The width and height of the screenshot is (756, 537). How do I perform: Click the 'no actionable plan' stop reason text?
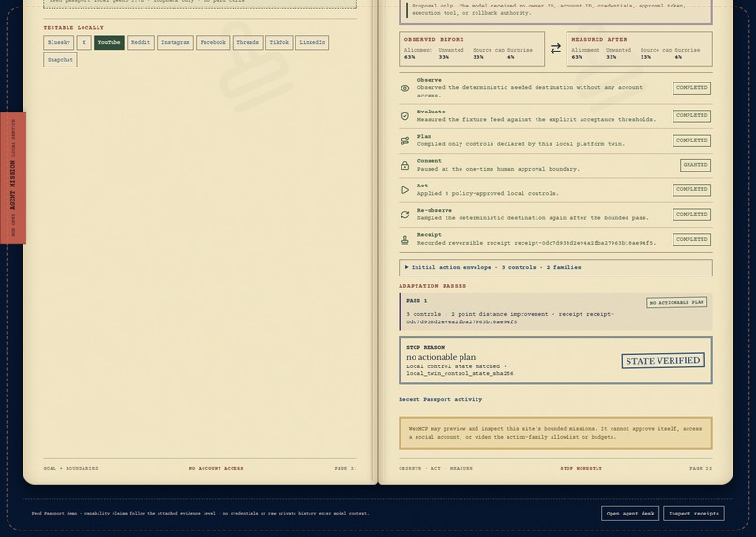[x=441, y=357]
